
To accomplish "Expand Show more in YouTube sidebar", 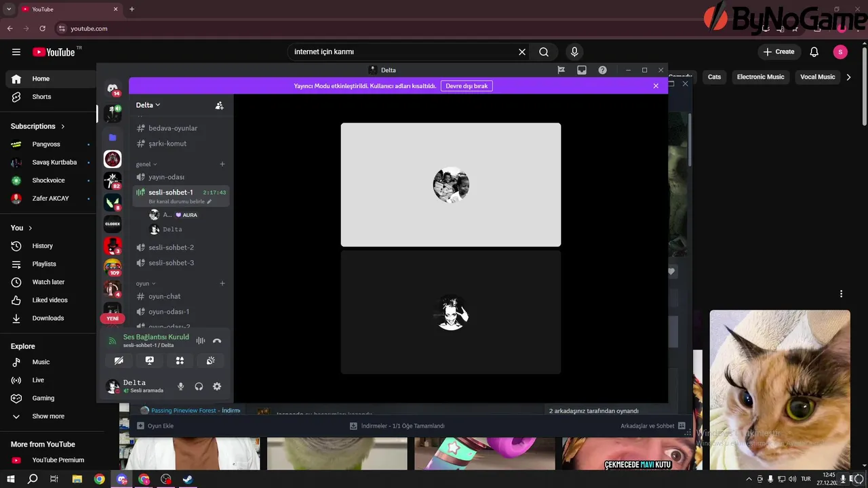I will pos(48,416).
